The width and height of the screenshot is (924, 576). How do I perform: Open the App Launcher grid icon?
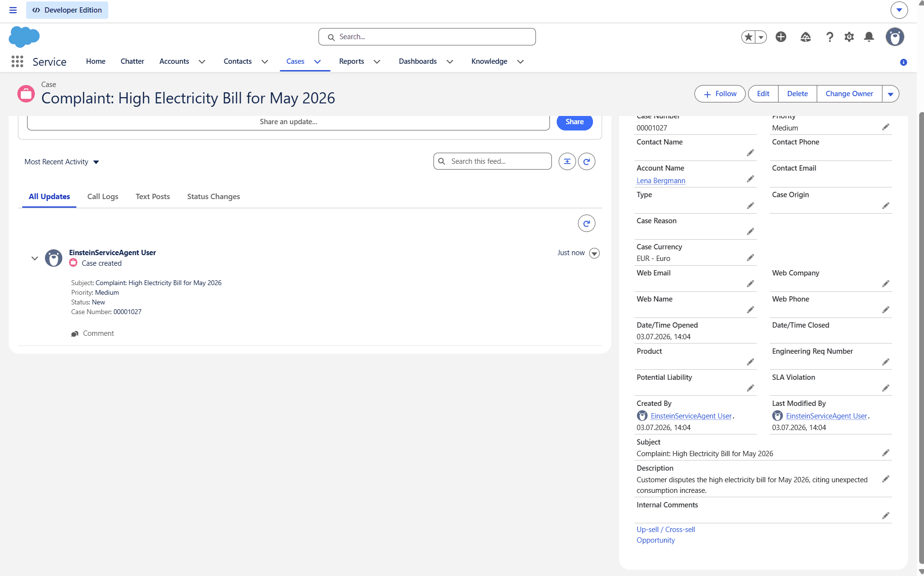[17, 61]
